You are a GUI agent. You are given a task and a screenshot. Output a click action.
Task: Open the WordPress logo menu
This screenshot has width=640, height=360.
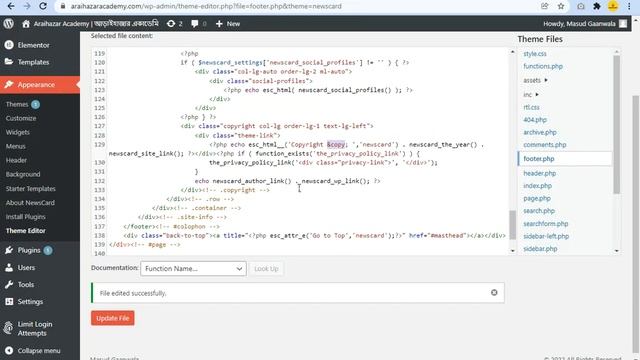tap(9, 24)
